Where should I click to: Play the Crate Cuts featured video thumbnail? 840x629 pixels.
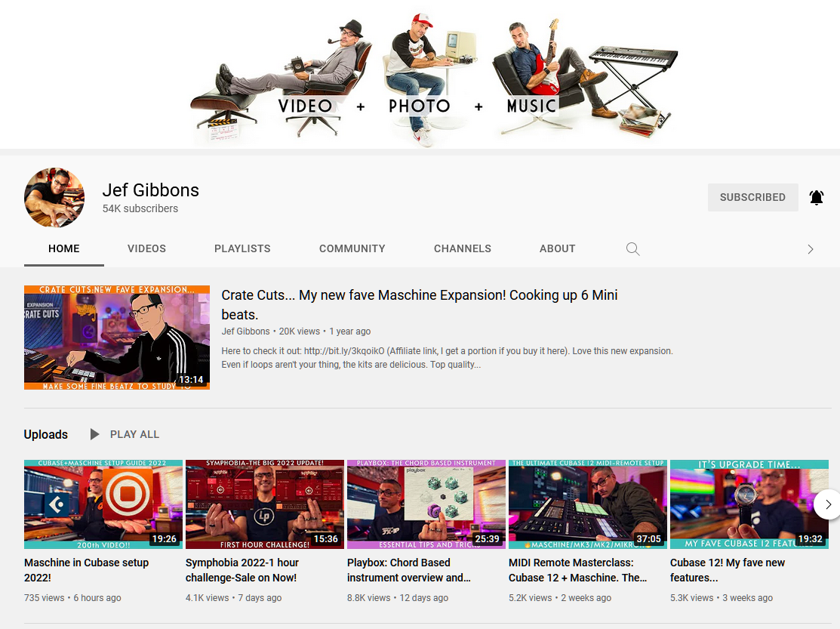pos(117,338)
